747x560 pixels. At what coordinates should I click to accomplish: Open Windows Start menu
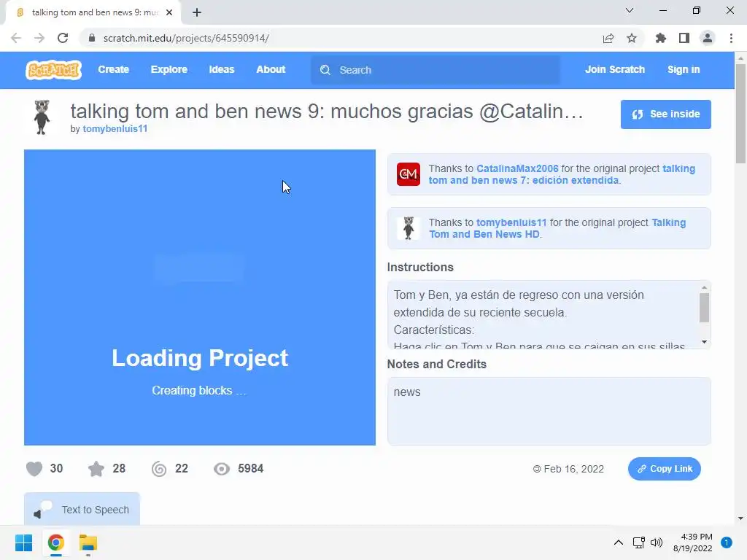click(23, 542)
